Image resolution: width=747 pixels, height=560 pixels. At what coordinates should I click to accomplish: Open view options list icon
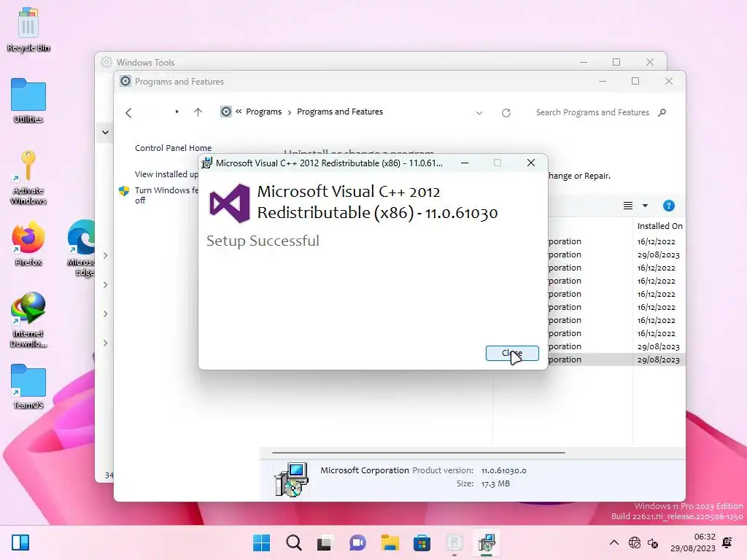628,206
